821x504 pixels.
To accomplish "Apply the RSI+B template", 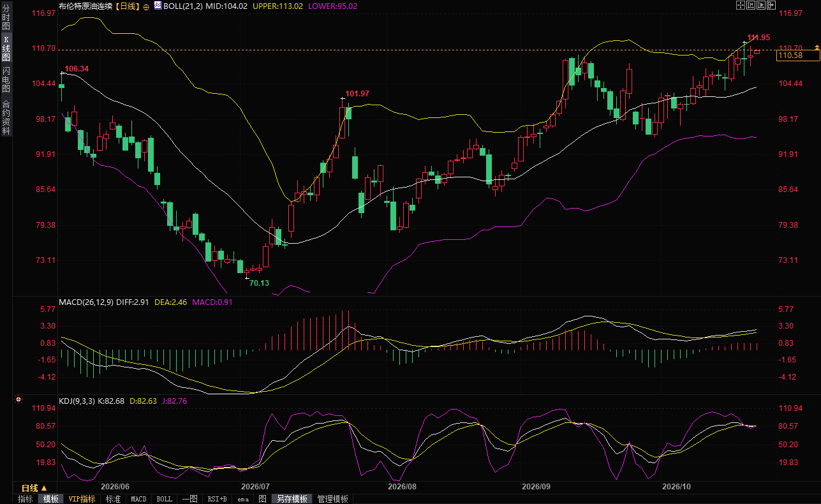I will [x=218, y=499].
